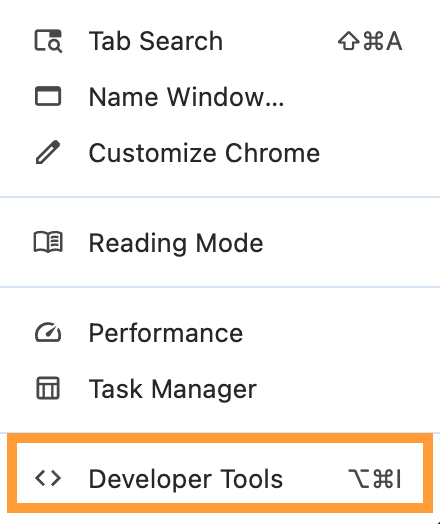Click the Tab Search magnifier icon
The width and height of the screenshot is (440, 524).
pyautogui.click(x=48, y=41)
